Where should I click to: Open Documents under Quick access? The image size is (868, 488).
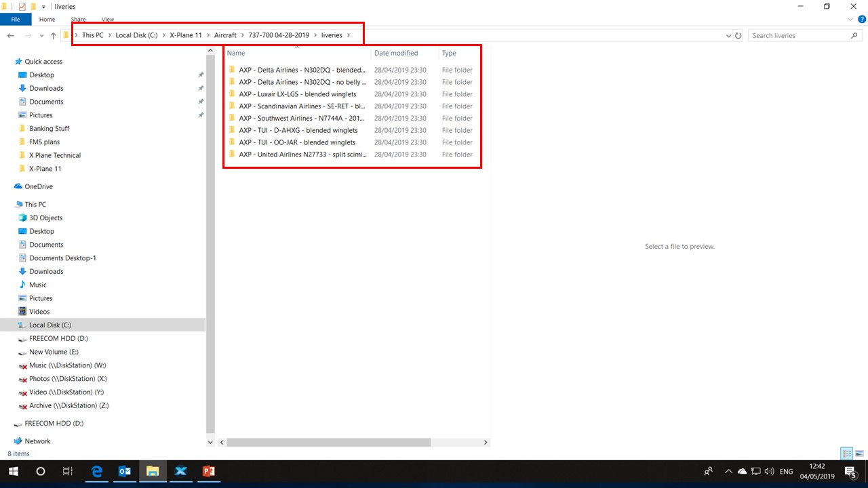click(46, 102)
